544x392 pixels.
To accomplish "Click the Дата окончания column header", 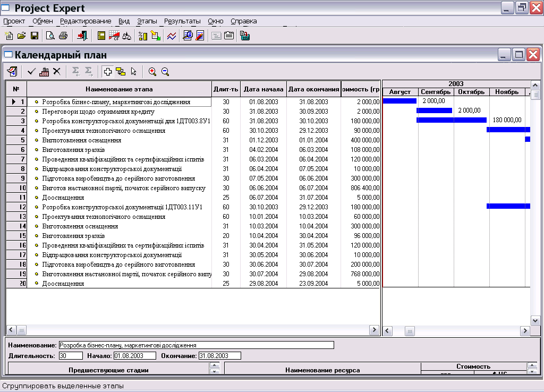I will (313, 89).
